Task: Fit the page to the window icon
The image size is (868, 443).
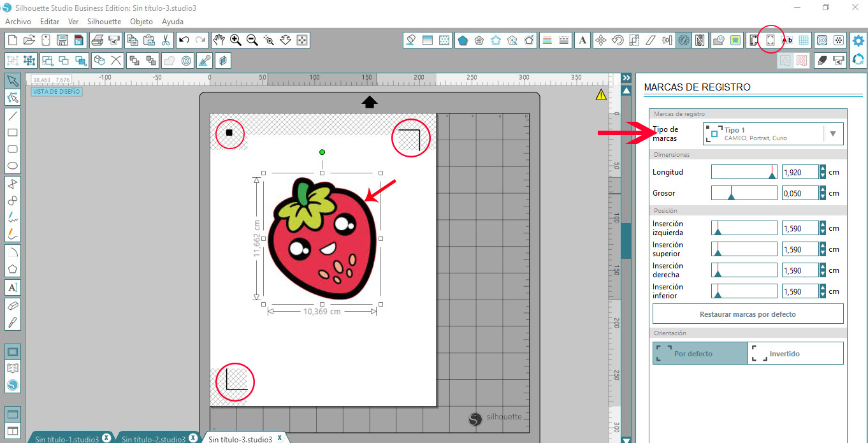Action: click(302, 40)
